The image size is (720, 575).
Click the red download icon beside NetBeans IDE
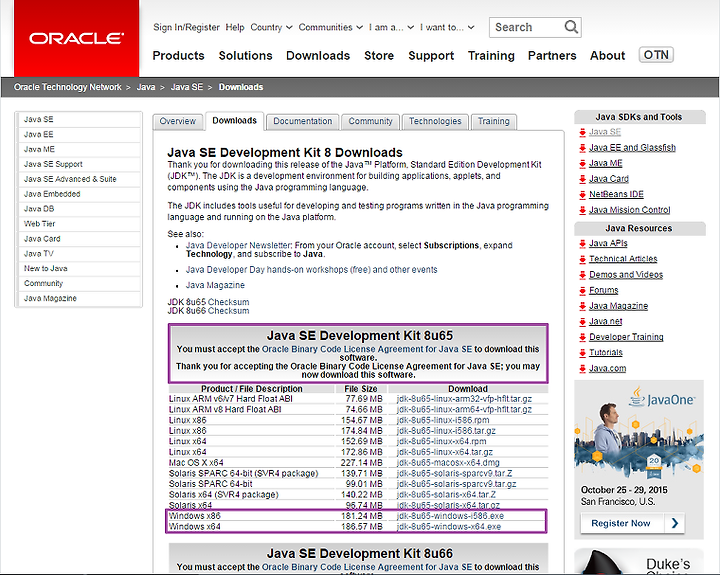[582, 195]
